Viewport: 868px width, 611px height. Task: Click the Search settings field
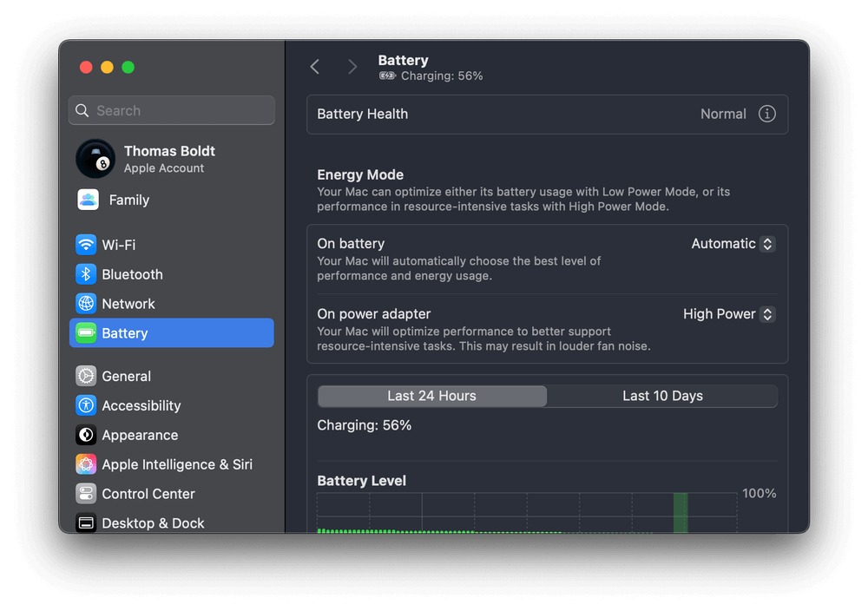click(x=172, y=110)
